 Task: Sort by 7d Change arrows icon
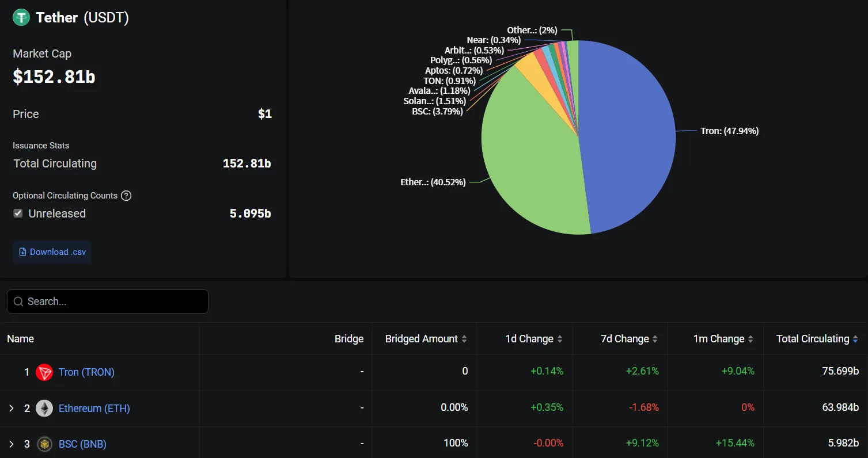click(655, 339)
